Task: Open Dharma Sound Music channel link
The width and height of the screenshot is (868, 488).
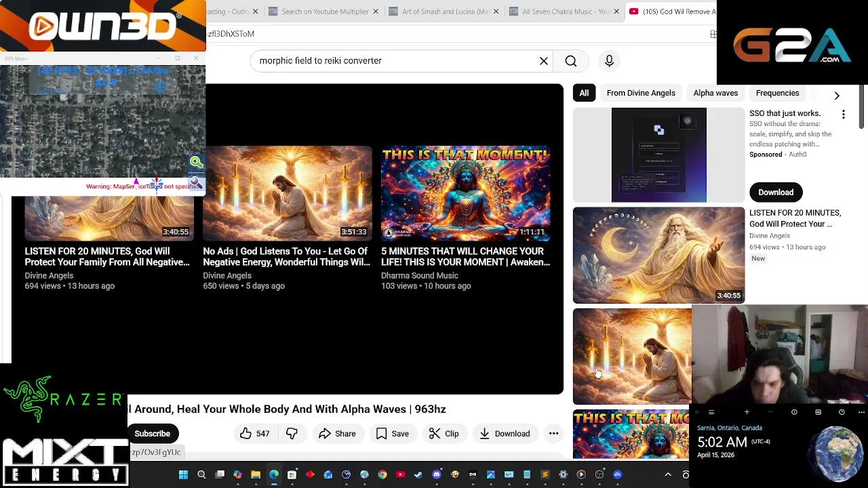Action: (420, 276)
